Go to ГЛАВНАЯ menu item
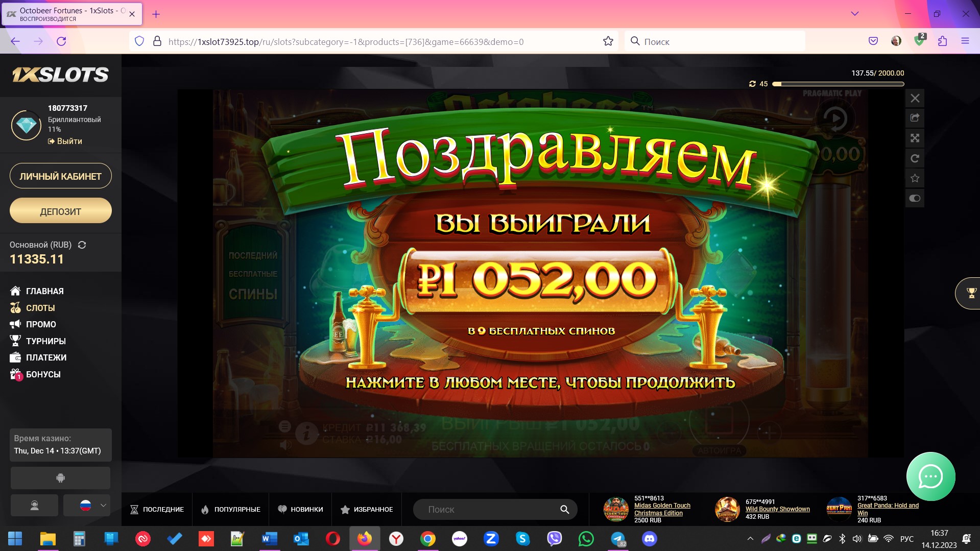The image size is (980, 551). pyautogui.click(x=37, y=291)
